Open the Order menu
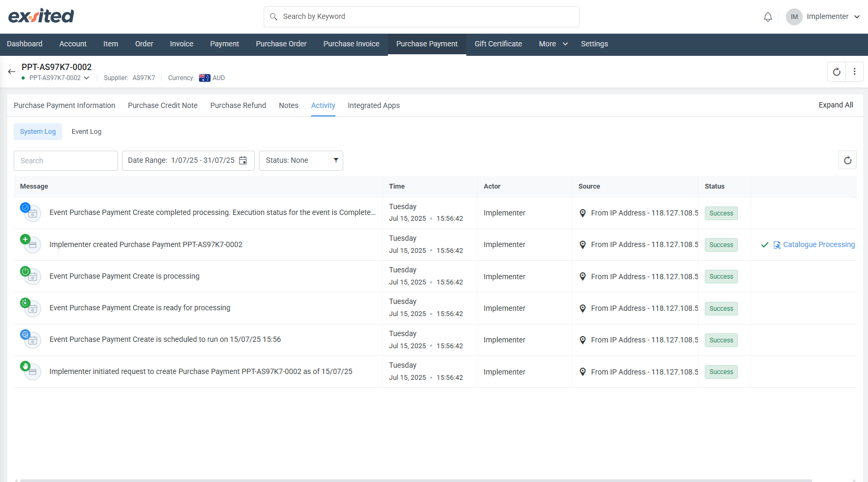The height and width of the screenshot is (482, 868). (144, 44)
